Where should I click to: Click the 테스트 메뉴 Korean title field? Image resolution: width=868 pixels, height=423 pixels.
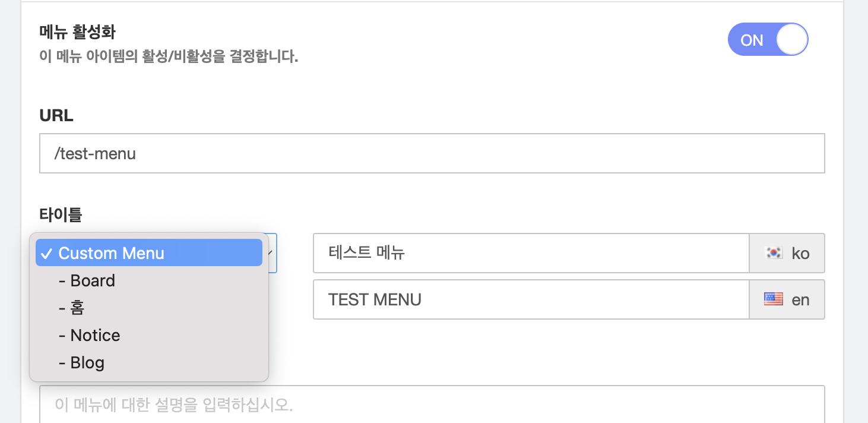(530, 253)
